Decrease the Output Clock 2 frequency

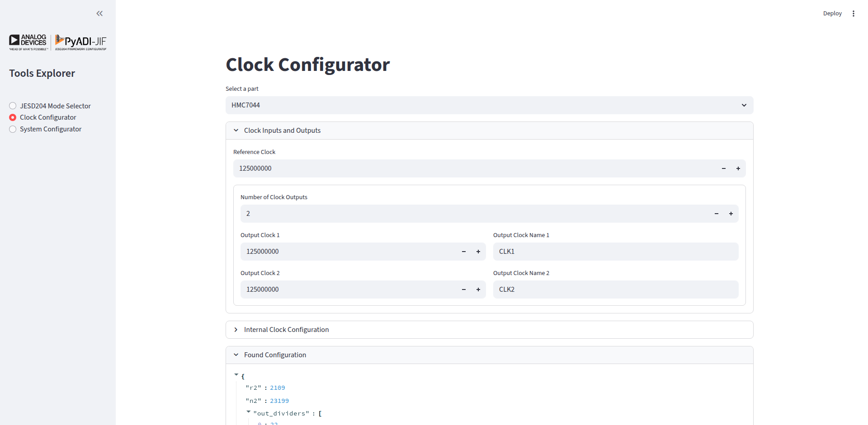coord(463,290)
